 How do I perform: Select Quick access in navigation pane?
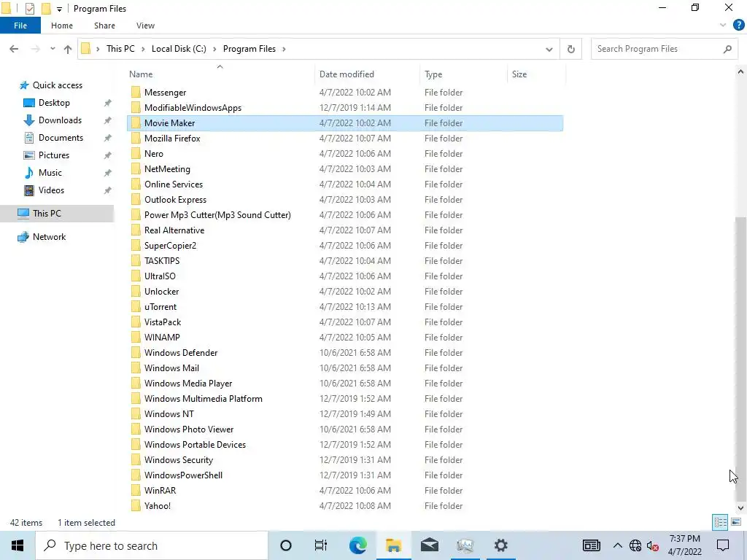[57, 85]
